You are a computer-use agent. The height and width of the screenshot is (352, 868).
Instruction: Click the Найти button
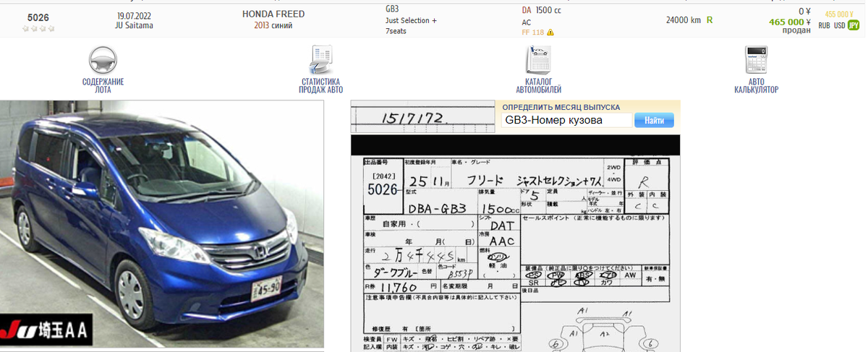click(654, 121)
